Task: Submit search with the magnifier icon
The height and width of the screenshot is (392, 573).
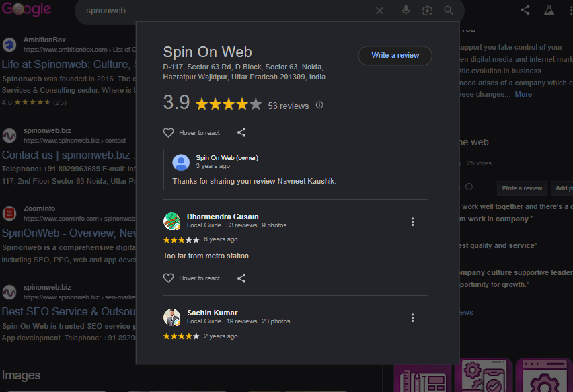Action: [x=449, y=11]
